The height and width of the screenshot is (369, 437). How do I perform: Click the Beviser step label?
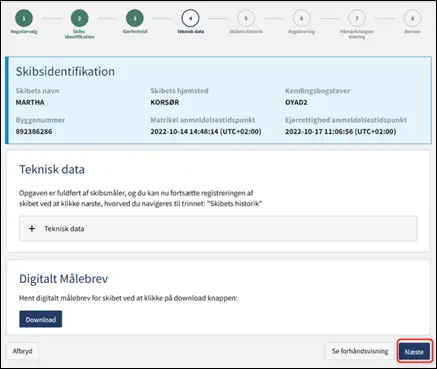click(x=412, y=32)
